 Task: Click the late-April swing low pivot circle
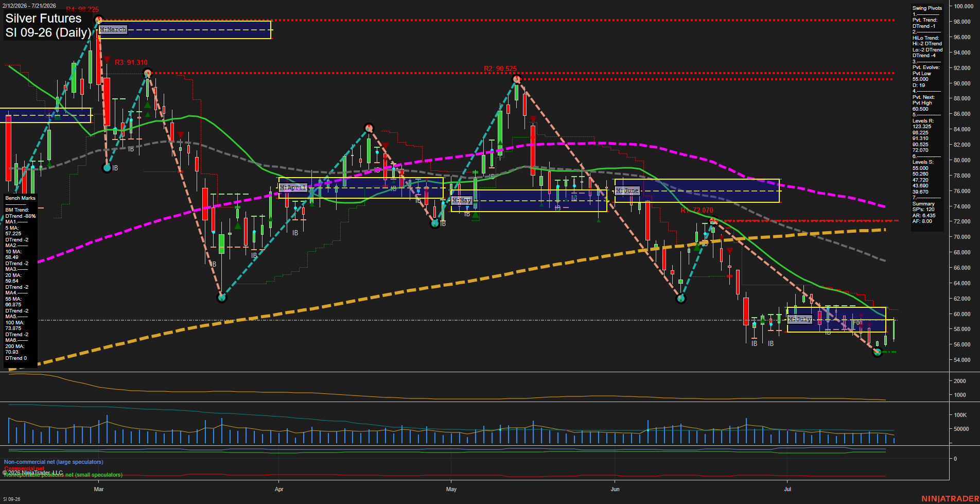coord(435,223)
